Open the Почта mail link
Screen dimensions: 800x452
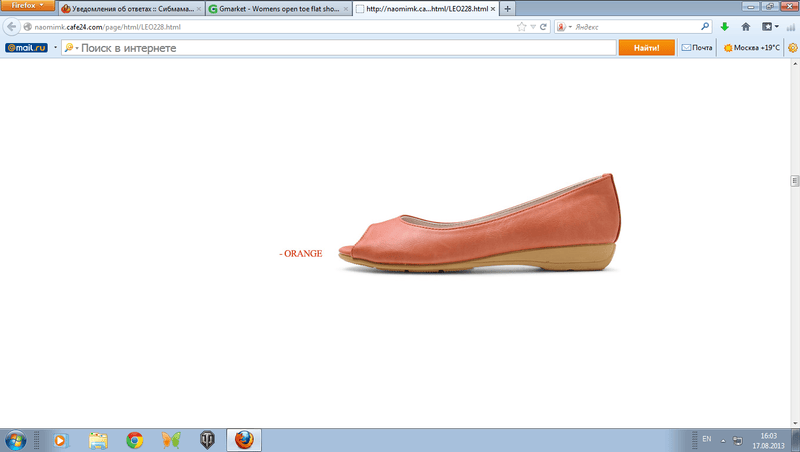(697, 47)
